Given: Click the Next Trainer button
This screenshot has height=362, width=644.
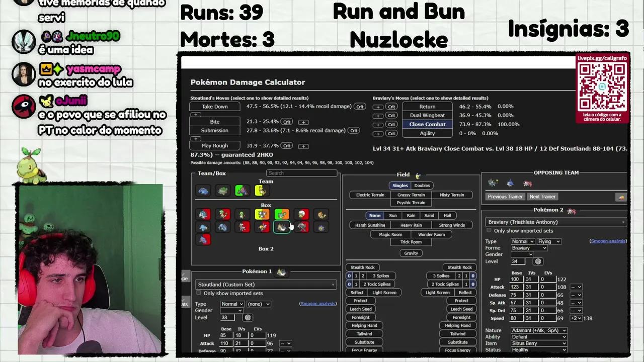Looking at the screenshot, I should click(x=542, y=197).
